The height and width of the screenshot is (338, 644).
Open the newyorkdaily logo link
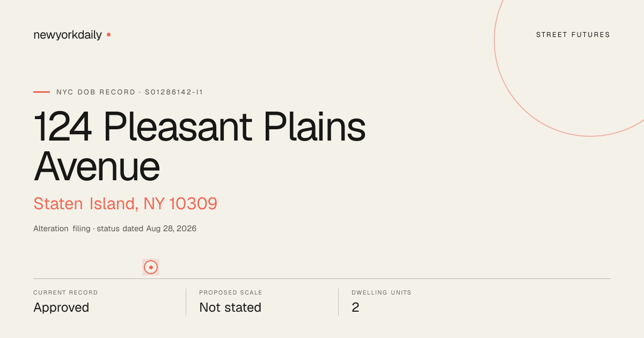point(68,35)
